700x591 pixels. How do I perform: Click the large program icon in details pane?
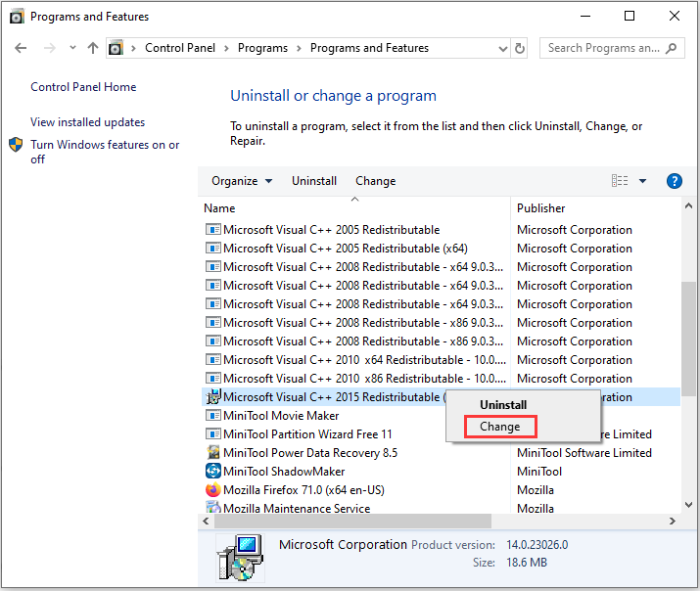tap(240, 558)
